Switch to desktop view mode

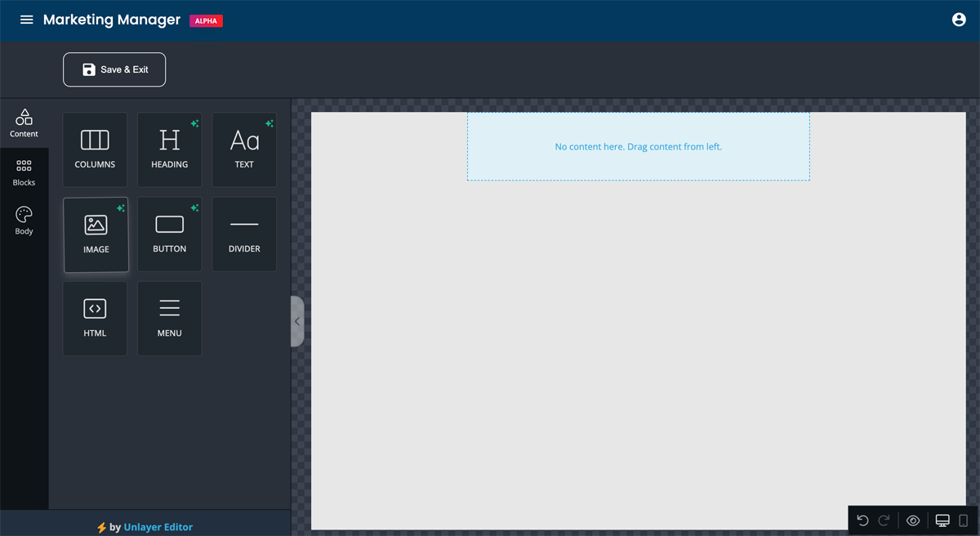(x=942, y=520)
